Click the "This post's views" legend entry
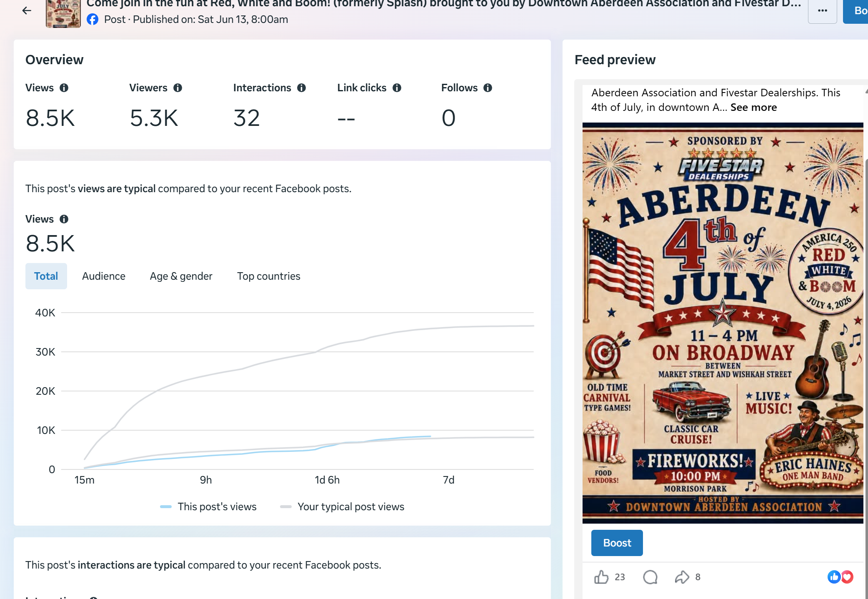 click(x=208, y=506)
